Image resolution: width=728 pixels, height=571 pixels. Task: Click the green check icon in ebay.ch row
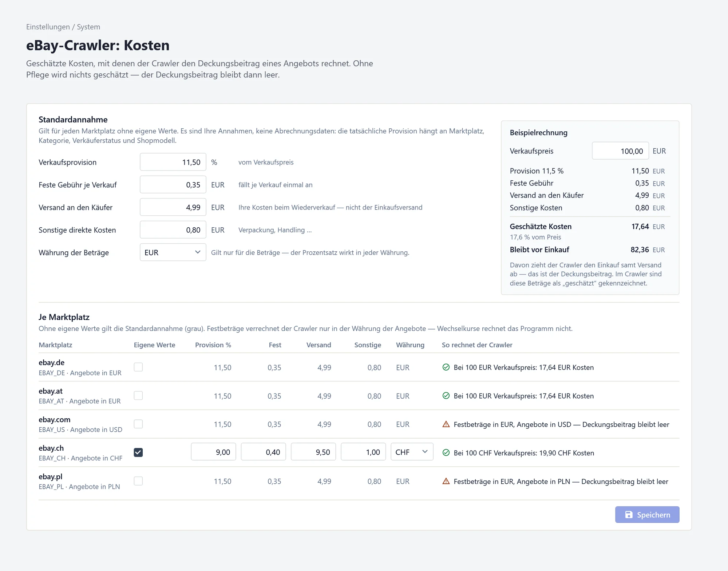pos(446,453)
